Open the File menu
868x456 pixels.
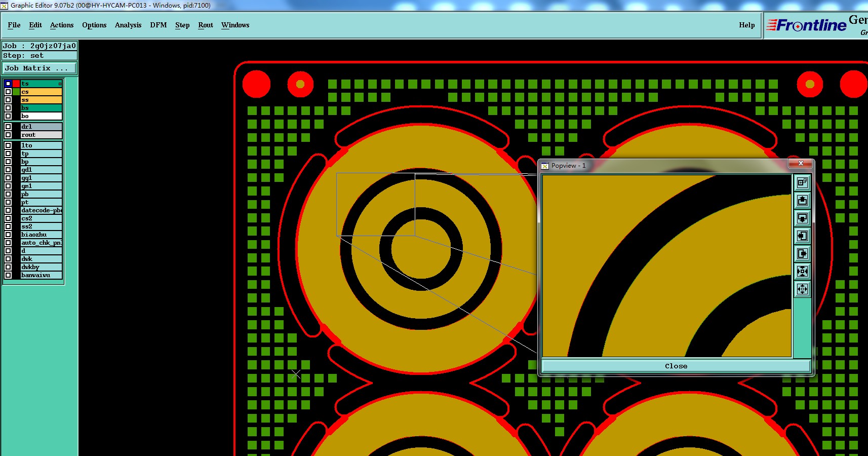tap(14, 25)
